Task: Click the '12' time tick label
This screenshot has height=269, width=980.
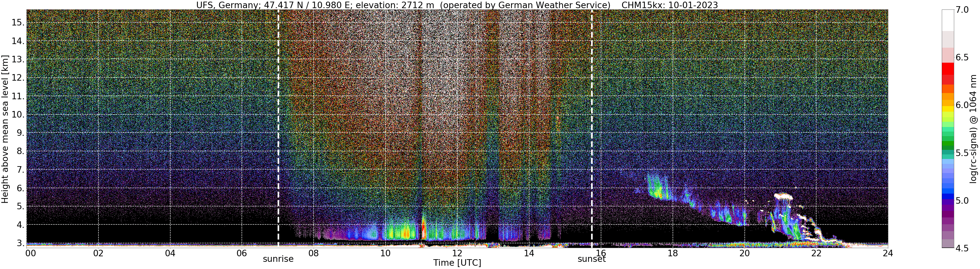Action: pyautogui.click(x=457, y=253)
